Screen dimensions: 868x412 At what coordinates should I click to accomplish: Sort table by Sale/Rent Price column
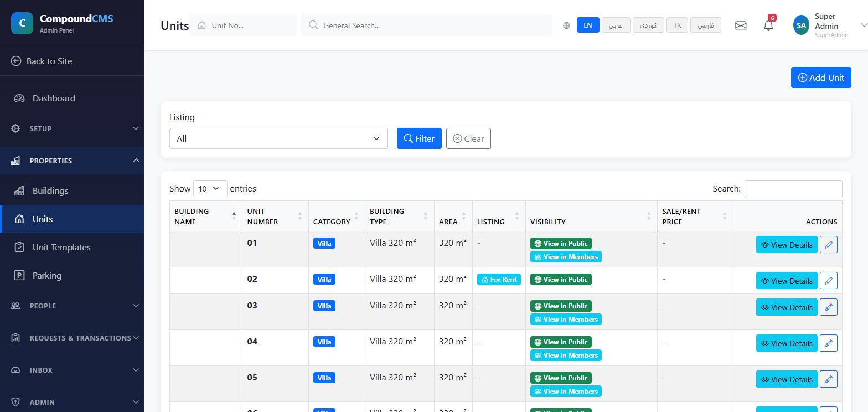[695, 216]
